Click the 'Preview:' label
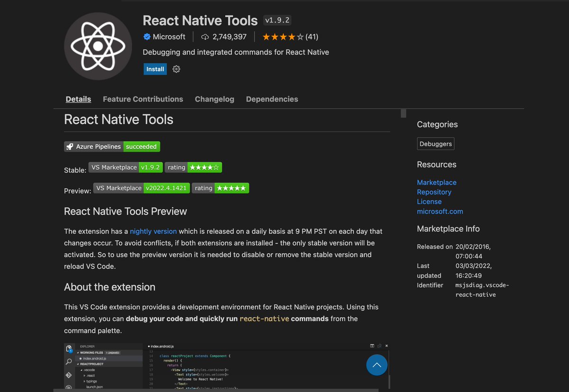The image size is (569, 392). (77, 191)
